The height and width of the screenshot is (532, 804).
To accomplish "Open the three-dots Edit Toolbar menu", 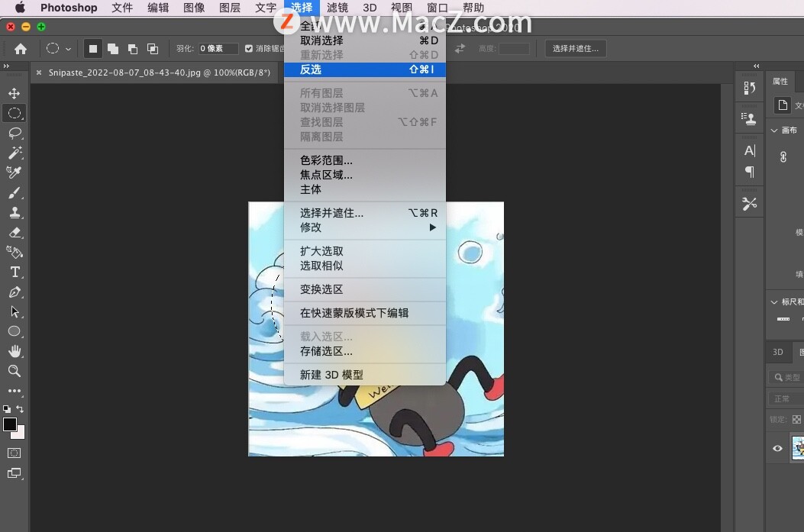I will click(15, 391).
